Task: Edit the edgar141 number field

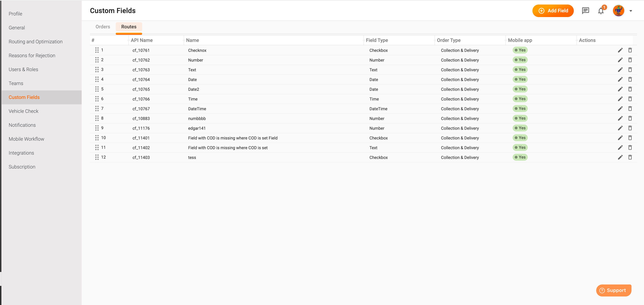Action: pos(620,128)
